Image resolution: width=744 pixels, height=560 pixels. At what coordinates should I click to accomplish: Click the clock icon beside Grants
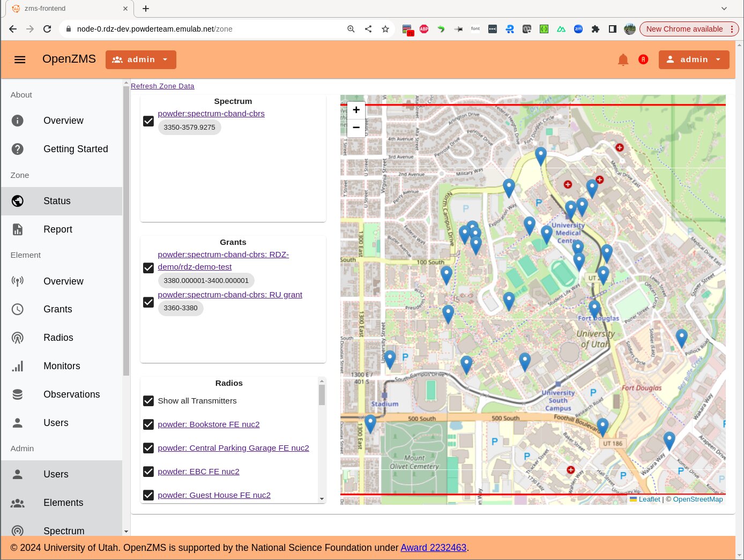(18, 309)
